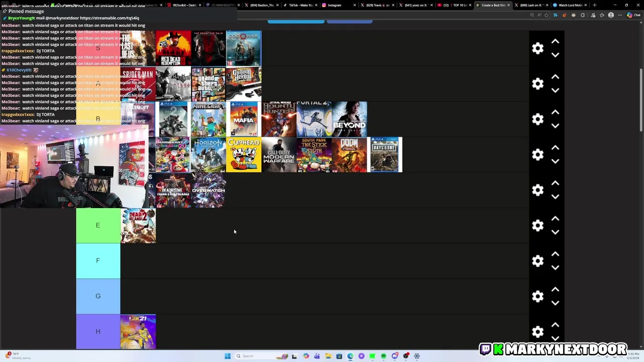The image size is (644, 362).
Task: Select the Dead Island 2 cover
Action: pos(138,225)
